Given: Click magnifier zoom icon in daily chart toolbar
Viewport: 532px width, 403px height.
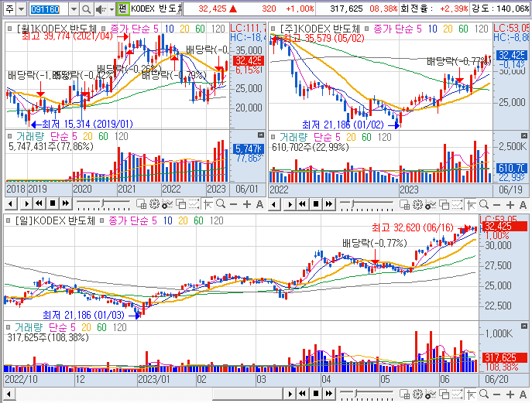Looking at the screenshot, I should pyautogui.click(x=484, y=394).
